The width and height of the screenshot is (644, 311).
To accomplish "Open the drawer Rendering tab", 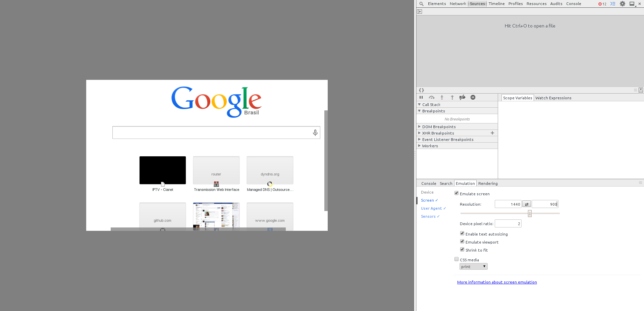I will (x=488, y=184).
